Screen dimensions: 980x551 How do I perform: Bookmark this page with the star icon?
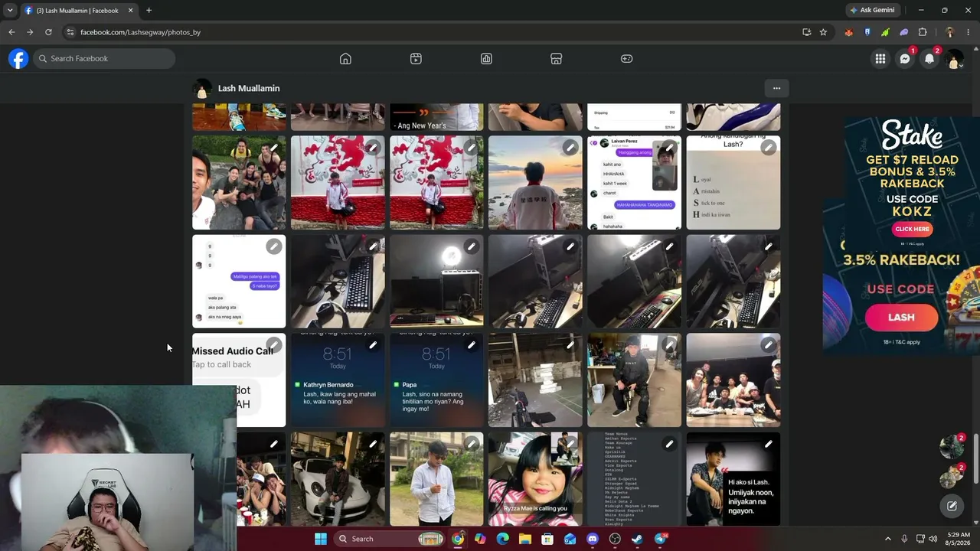coord(823,32)
